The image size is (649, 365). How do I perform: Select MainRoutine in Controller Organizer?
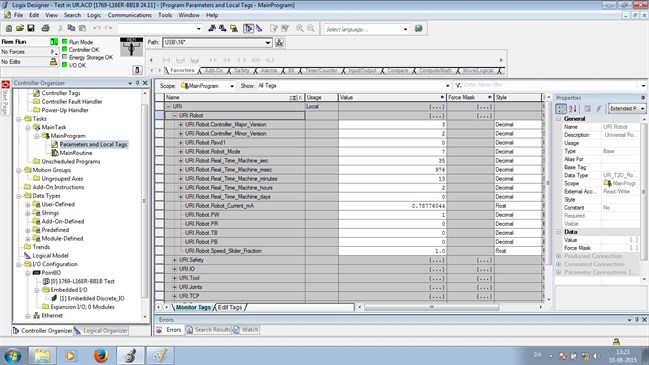click(76, 153)
